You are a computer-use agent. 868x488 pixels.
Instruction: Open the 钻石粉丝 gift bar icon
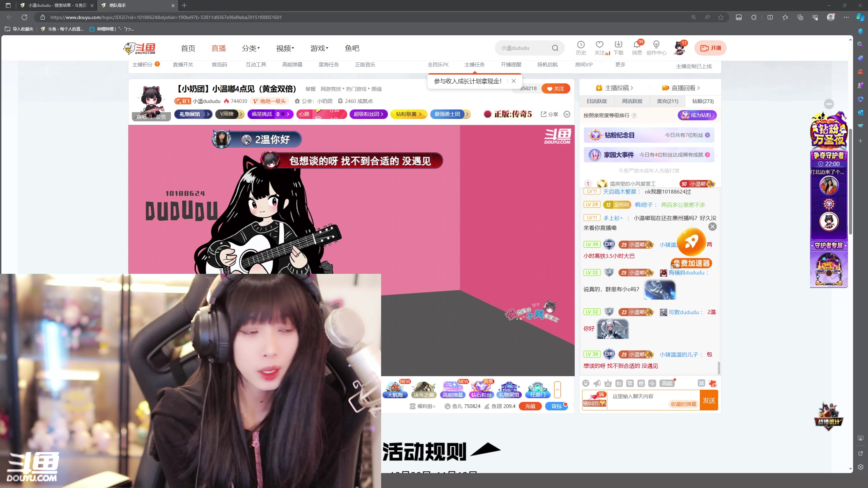coord(481,389)
